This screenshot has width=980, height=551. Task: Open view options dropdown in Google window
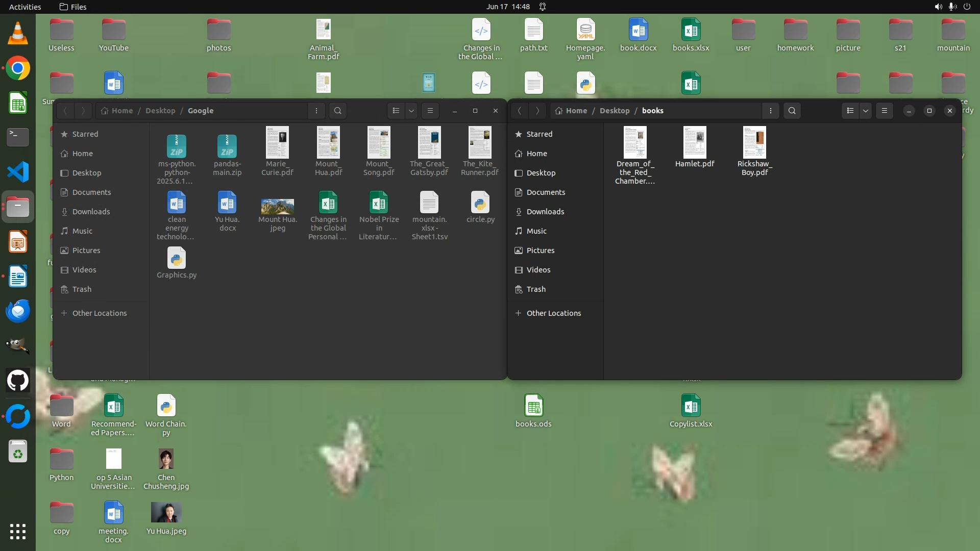tap(411, 111)
